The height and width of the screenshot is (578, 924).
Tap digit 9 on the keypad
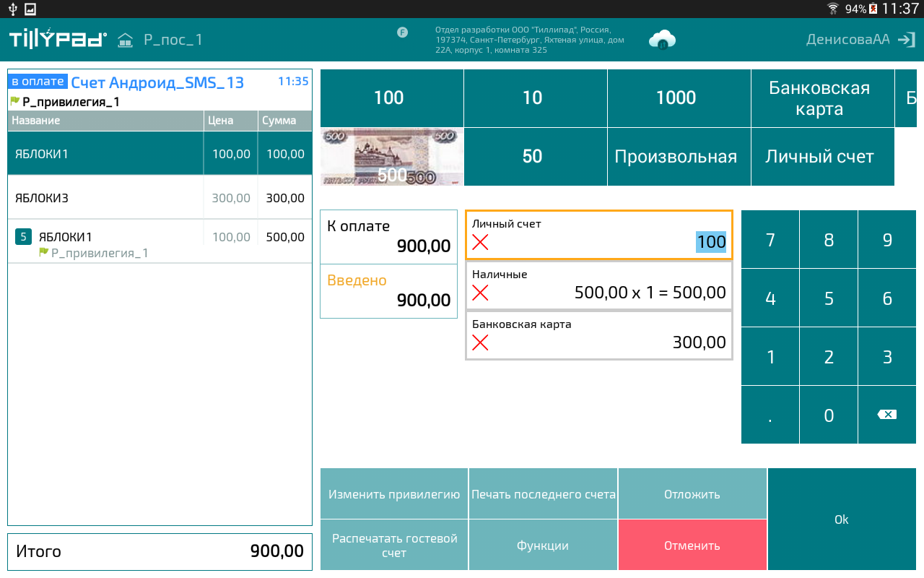coord(887,240)
